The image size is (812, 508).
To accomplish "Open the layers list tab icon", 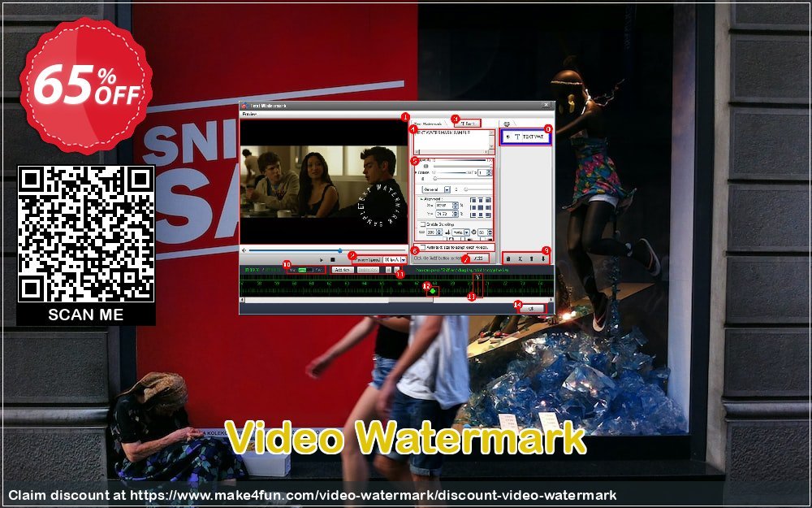I will click(x=507, y=124).
